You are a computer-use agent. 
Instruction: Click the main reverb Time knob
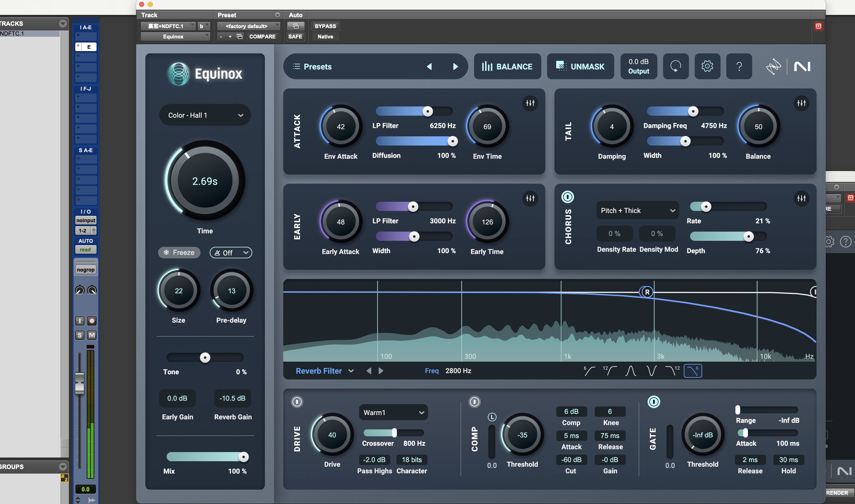(x=205, y=181)
